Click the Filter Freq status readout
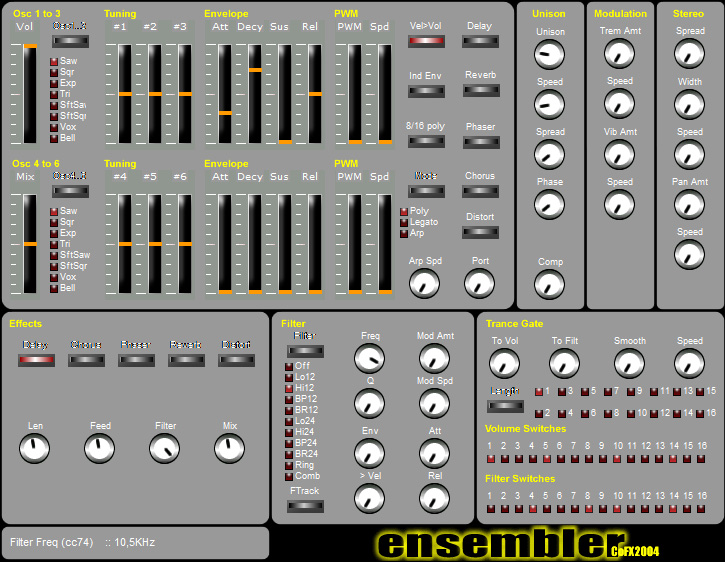The image size is (725, 562). coord(83,542)
